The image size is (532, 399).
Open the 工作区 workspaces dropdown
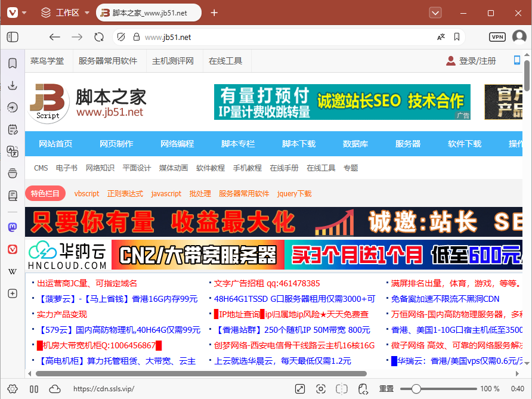pyautogui.click(x=65, y=13)
